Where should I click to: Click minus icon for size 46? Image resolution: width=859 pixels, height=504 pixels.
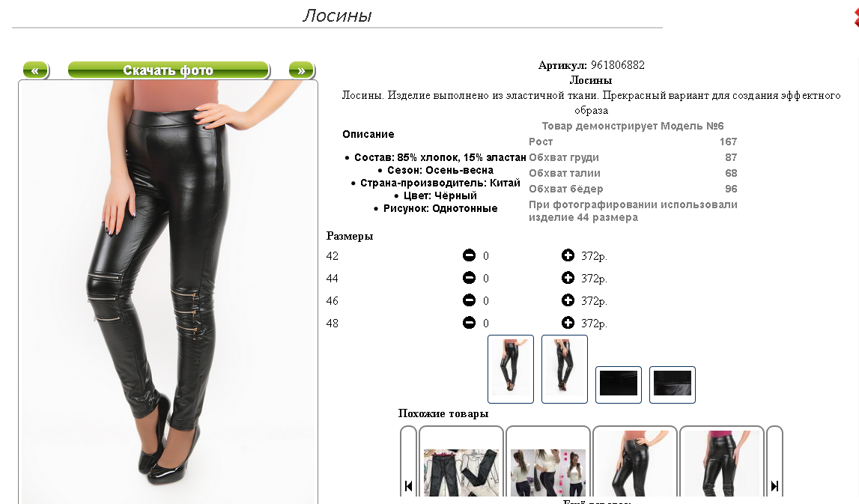(469, 300)
